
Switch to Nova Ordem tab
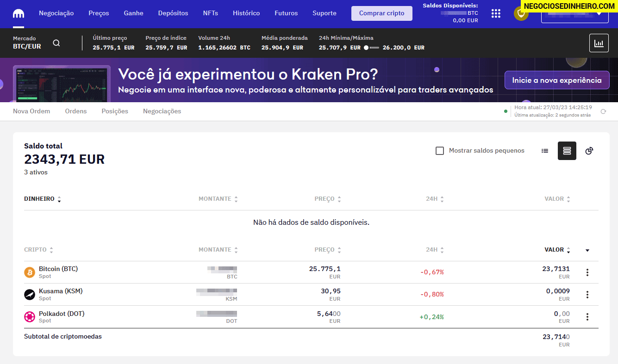click(x=31, y=111)
